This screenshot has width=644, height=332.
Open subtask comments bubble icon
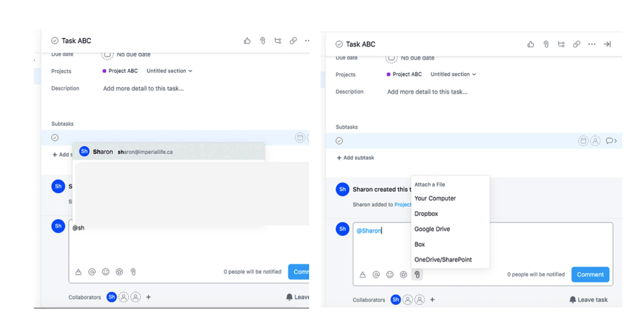[x=610, y=141]
